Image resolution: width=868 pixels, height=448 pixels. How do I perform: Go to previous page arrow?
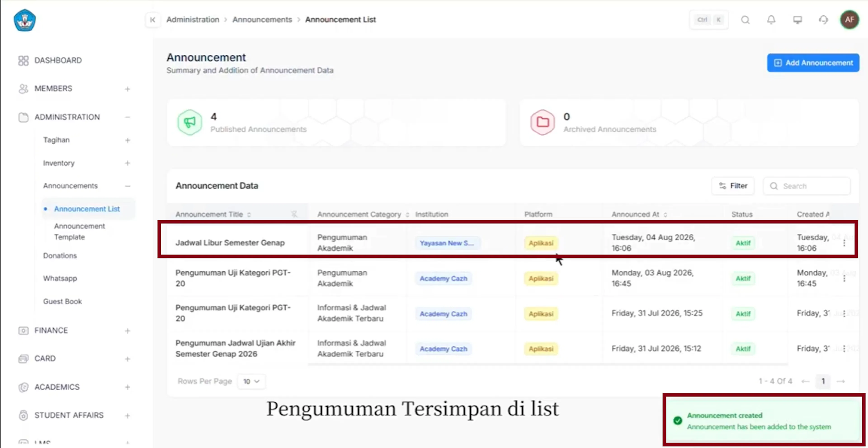coord(805,381)
